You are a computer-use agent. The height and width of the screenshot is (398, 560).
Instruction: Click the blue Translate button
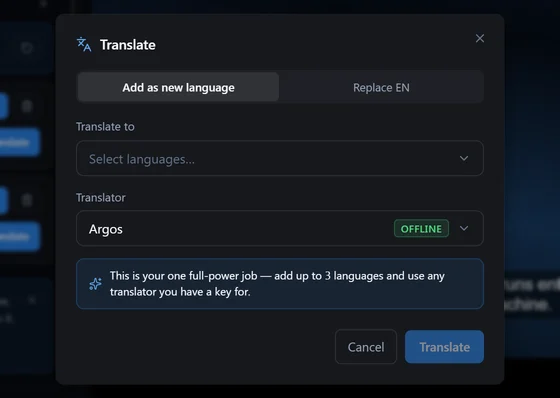(444, 347)
